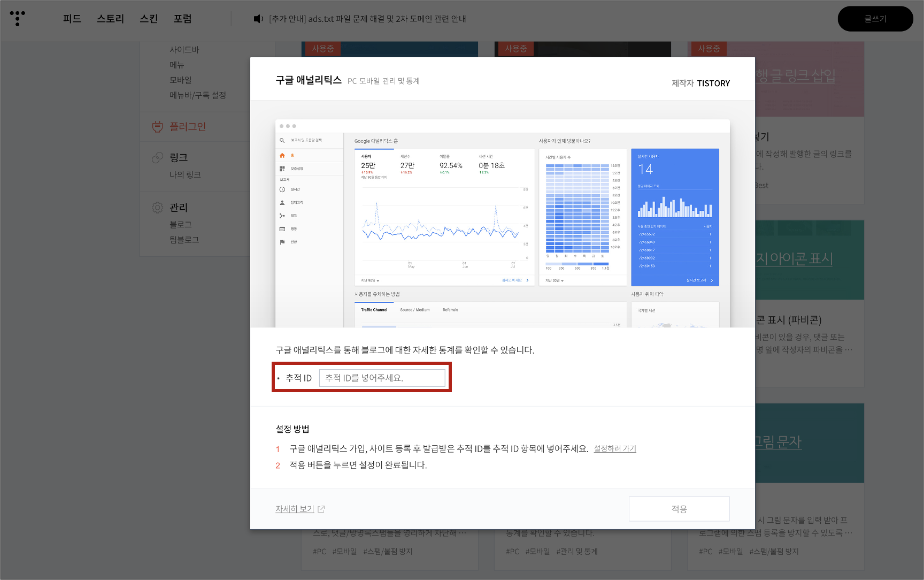924x580 pixels.
Task: Select 블로그 under 관리
Action: pyautogui.click(x=181, y=224)
